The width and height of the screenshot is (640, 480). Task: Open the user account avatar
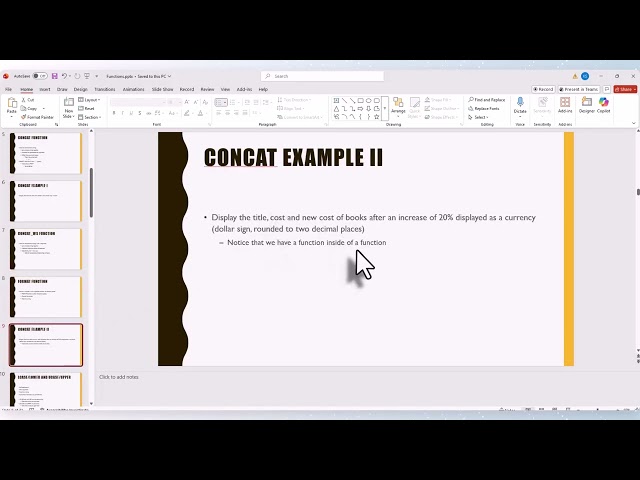tap(585, 76)
